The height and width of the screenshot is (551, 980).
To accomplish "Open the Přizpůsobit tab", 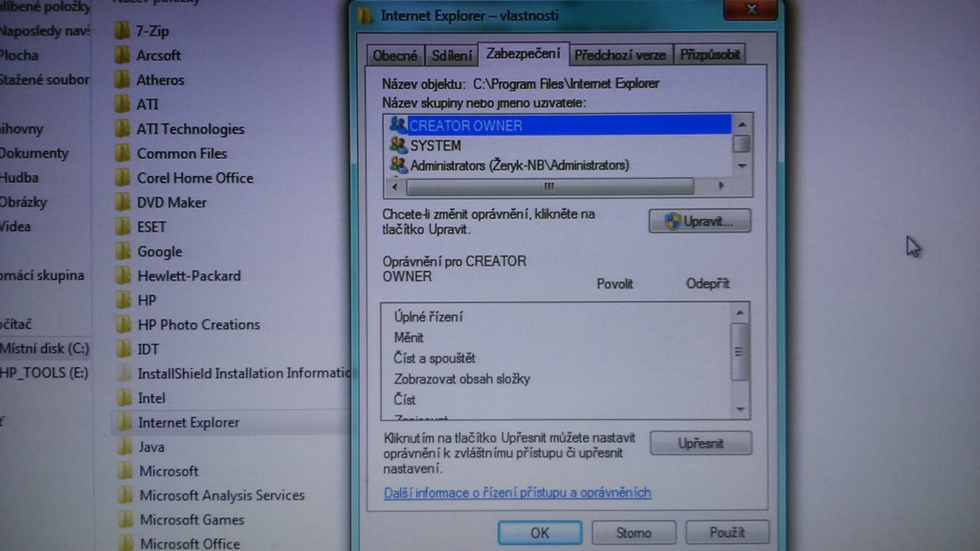I will coord(710,55).
